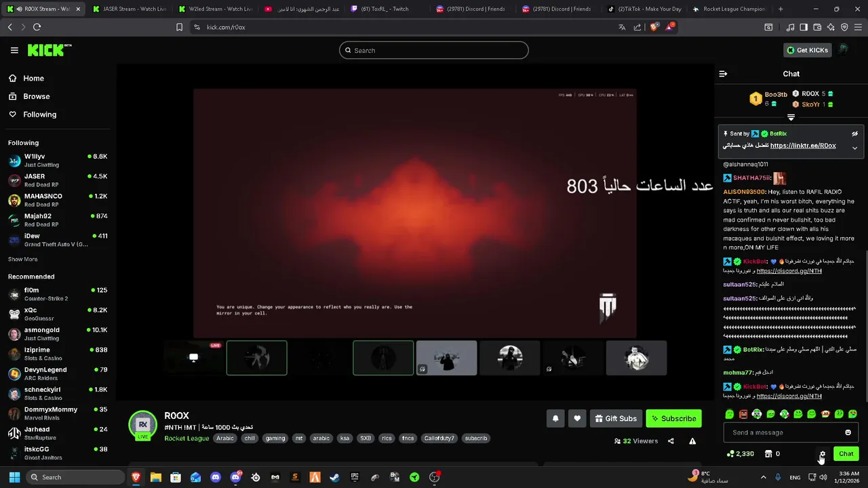
Task: Open Brave Wallet icon
Action: 817,27
